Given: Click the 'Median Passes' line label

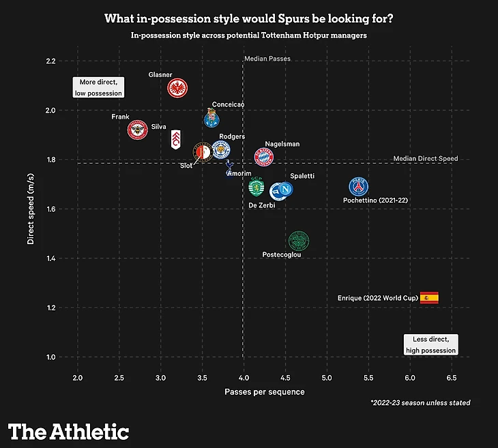Looking at the screenshot, I should pos(267,59).
